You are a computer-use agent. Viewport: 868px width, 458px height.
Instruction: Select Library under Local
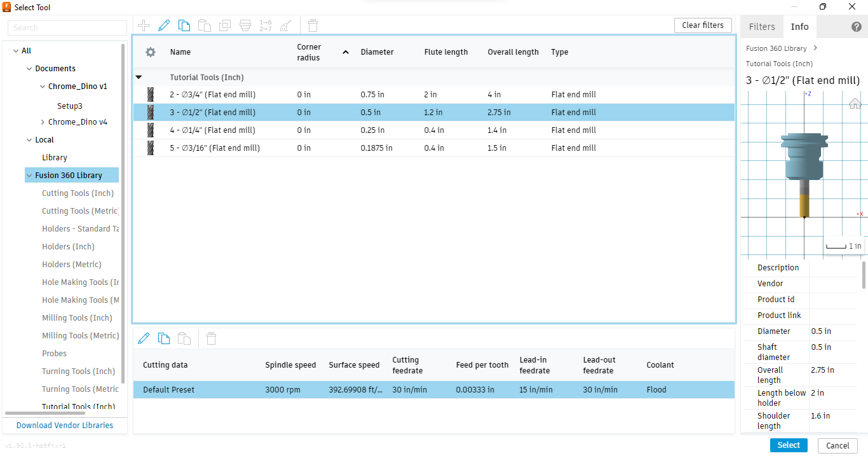(x=55, y=158)
